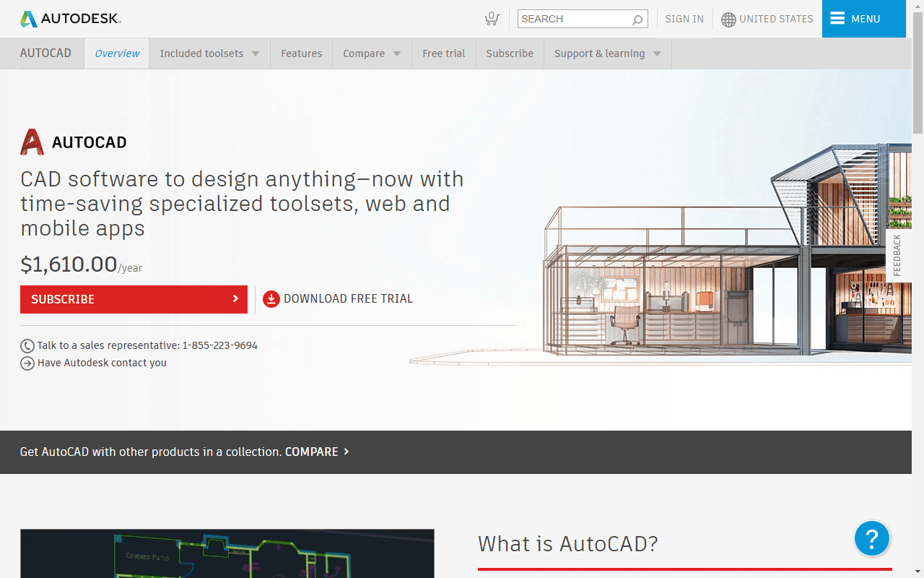This screenshot has height=578, width=924.
Task: Click the red AutoCAD product logo
Action: click(x=32, y=142)
